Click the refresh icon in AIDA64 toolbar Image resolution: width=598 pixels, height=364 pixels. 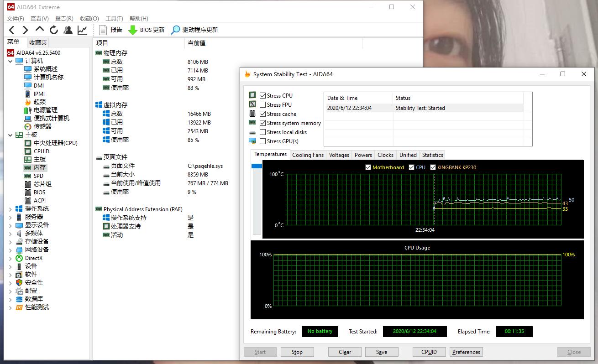tap(54, 30)
